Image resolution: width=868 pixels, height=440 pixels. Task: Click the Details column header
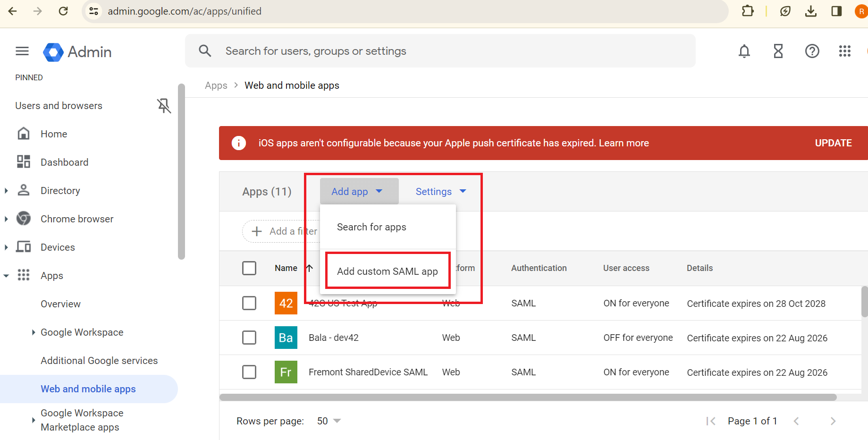click(x=699, y=268)
